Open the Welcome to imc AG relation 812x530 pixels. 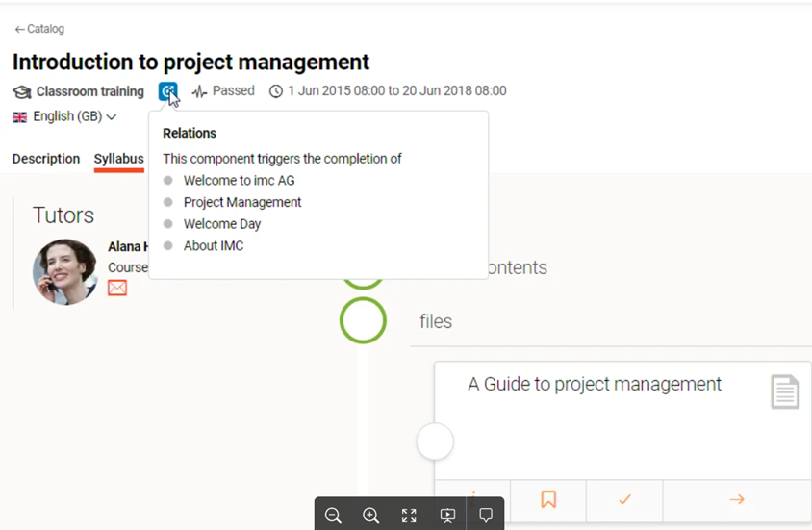pyautogui.click(x=239, y=180)
